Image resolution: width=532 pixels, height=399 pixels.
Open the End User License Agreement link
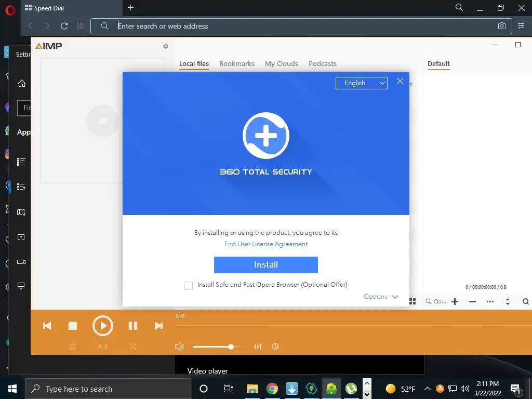[266, 244]
